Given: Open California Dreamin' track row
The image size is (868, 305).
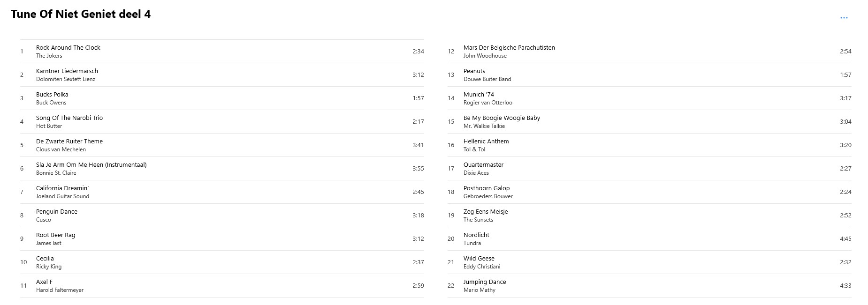Looking at the screenshot, I should tap(222, 192).
